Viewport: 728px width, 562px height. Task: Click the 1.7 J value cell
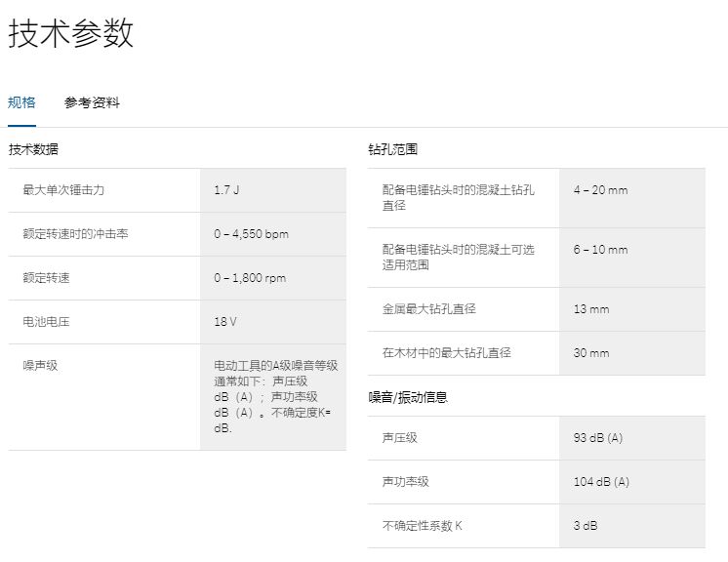(x=226, y=190)
